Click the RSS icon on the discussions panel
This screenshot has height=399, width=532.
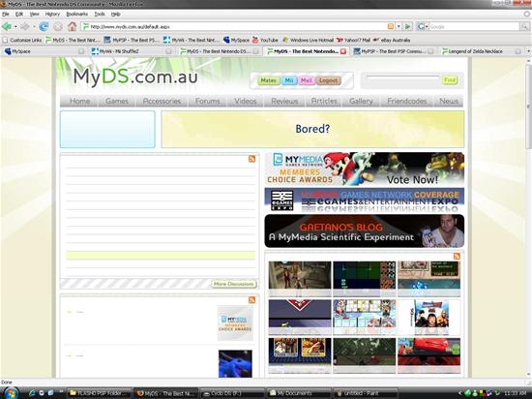[251, 159]
